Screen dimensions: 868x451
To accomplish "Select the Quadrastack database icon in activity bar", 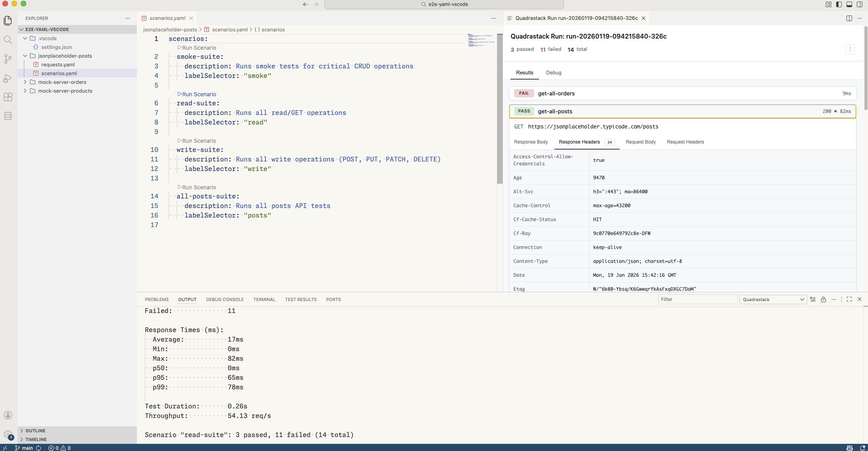I will [8, 116].
